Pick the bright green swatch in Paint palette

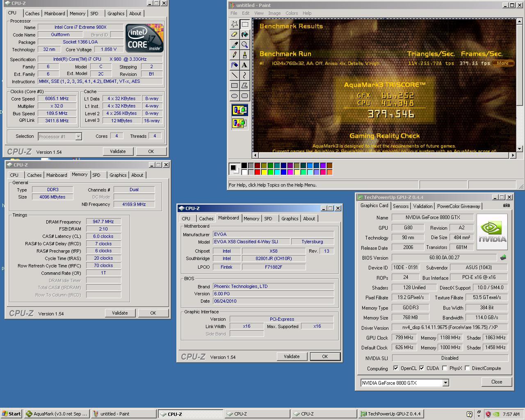tap(270, 172)
